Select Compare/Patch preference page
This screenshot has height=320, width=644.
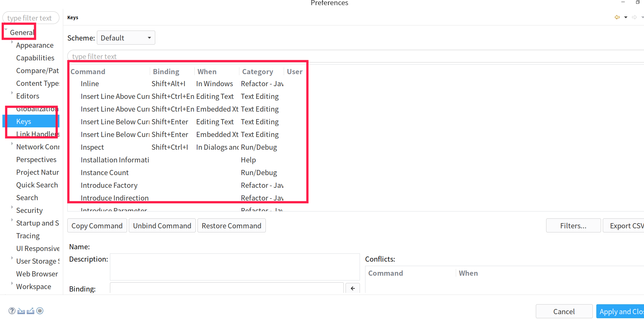[x=37, y=71]
